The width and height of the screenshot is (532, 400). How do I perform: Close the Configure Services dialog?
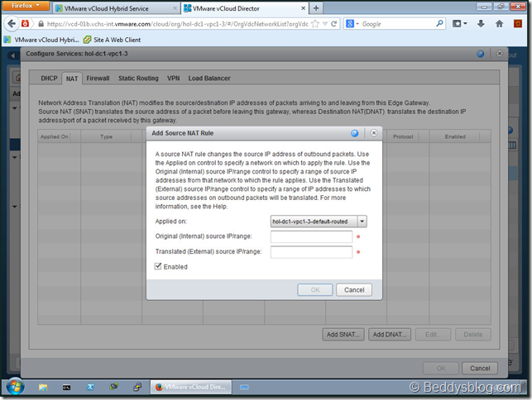coord(500,53)
